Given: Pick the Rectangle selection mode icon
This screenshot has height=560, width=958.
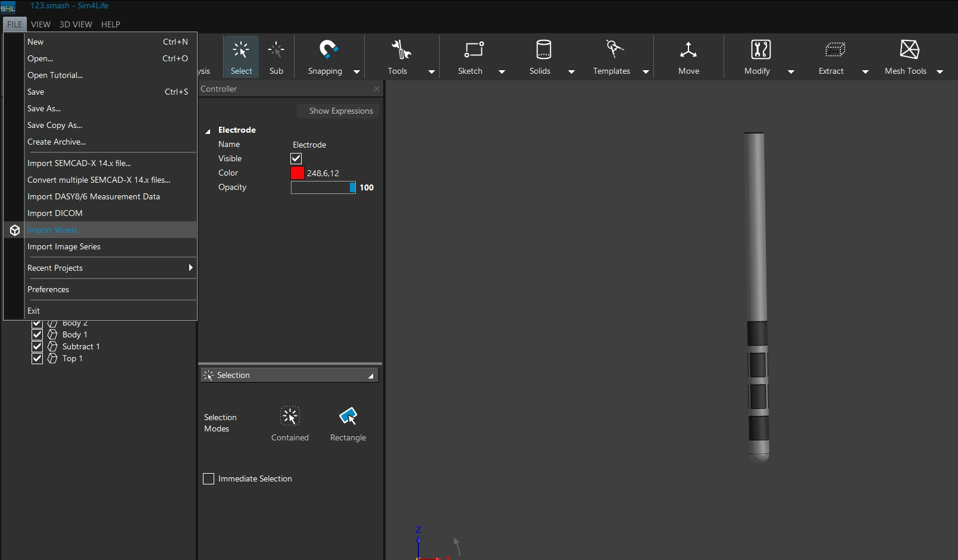Looking at the screenshot, I should [x=348, y=416].
